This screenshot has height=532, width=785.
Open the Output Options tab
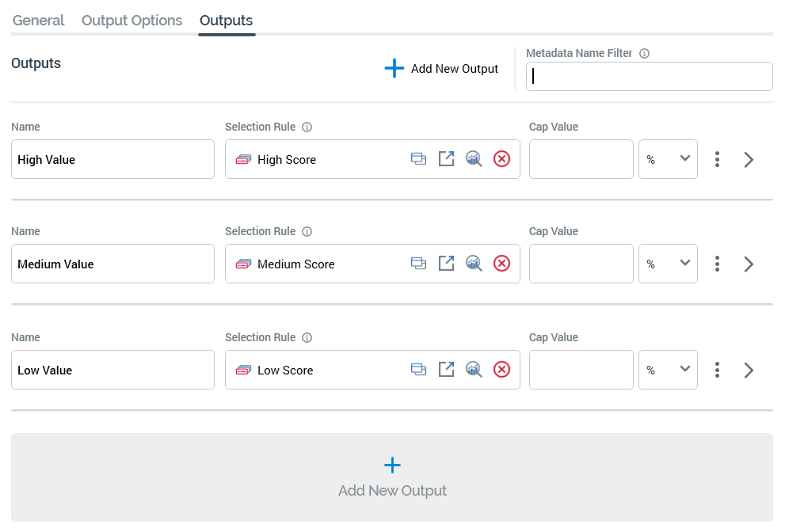click(x=131, y=21)
